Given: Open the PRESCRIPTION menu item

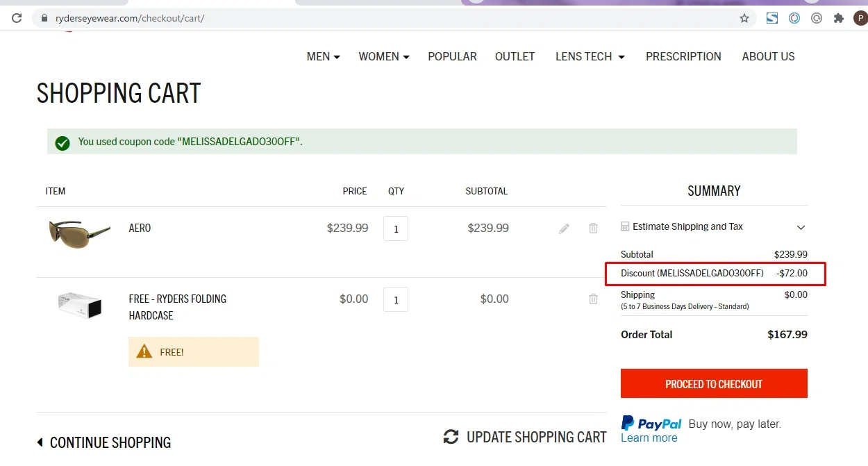Looking at the screenshot, I should tap(683, 56).
